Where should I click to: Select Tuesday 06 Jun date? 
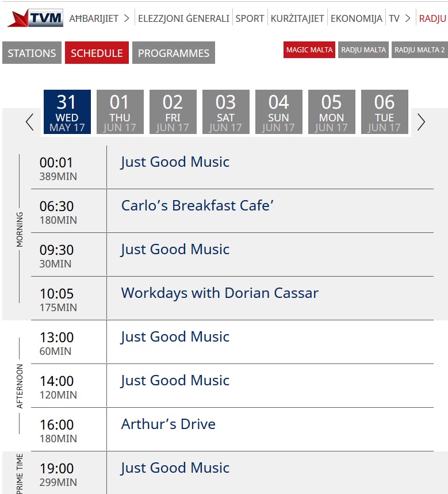click(x=385, y=112)
